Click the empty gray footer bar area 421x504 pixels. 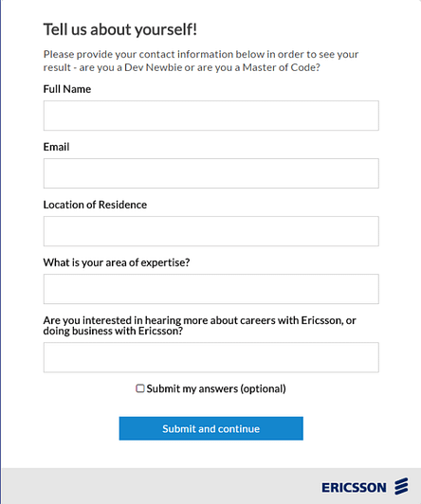pos(161,486)
